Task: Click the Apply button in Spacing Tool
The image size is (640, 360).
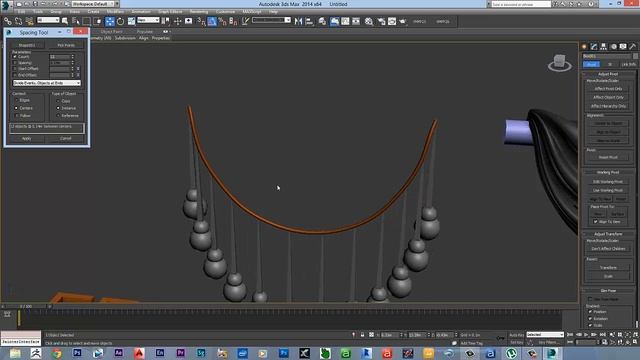Action: coord(27,139)
